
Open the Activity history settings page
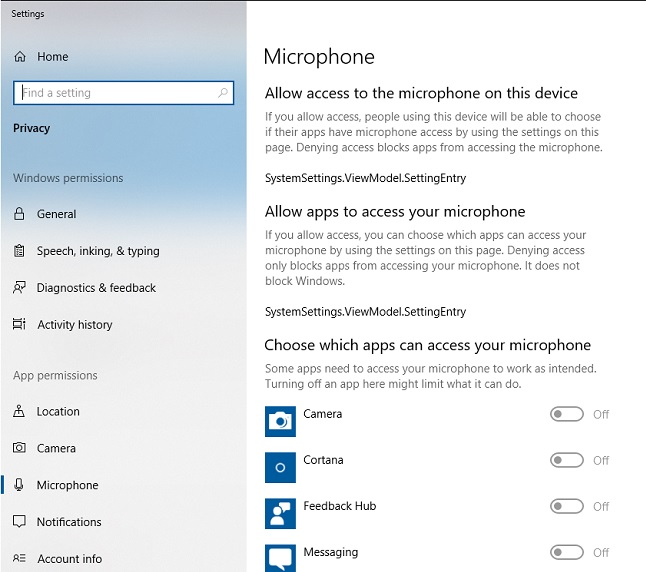pos(75,325)
